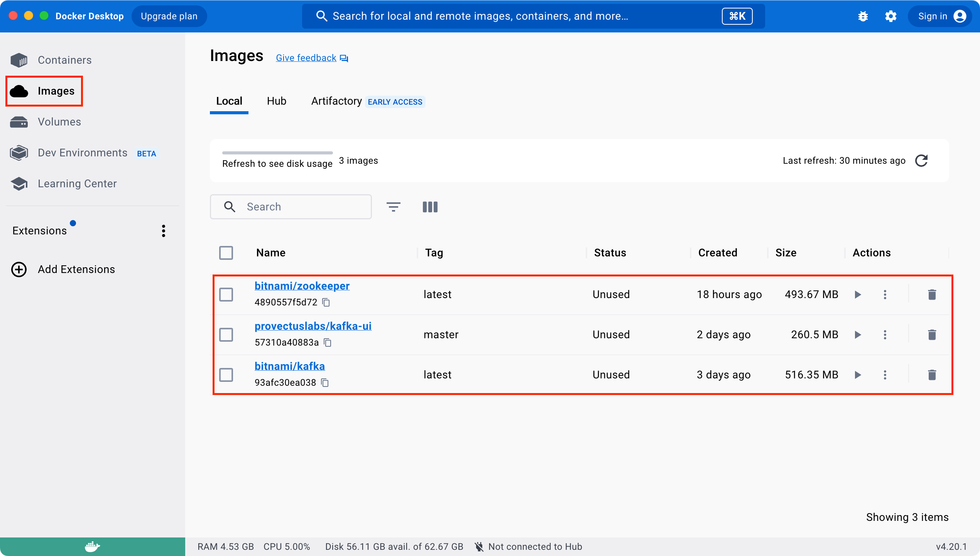This screenshot has width=980, height=556.
Task: Tick the provectuslabs/kafka-ui checkbox
Action: point(226,335)
